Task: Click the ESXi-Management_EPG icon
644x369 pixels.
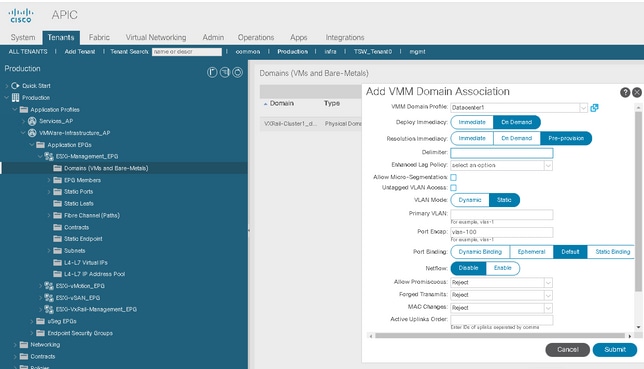Action: pyautogui.click(x=49, y=156)
